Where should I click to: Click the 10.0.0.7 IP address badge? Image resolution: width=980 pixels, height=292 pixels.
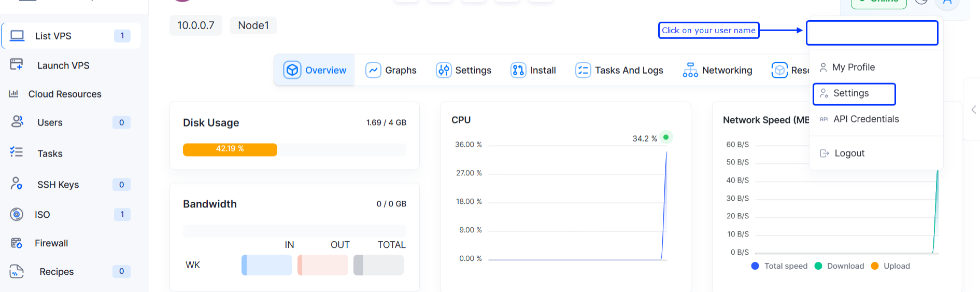195,25
